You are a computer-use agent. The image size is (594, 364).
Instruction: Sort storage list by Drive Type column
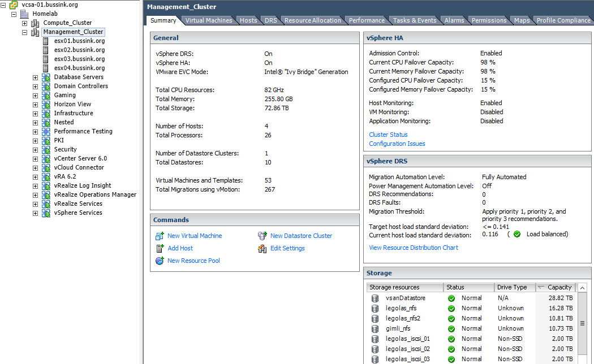[515, 288]
